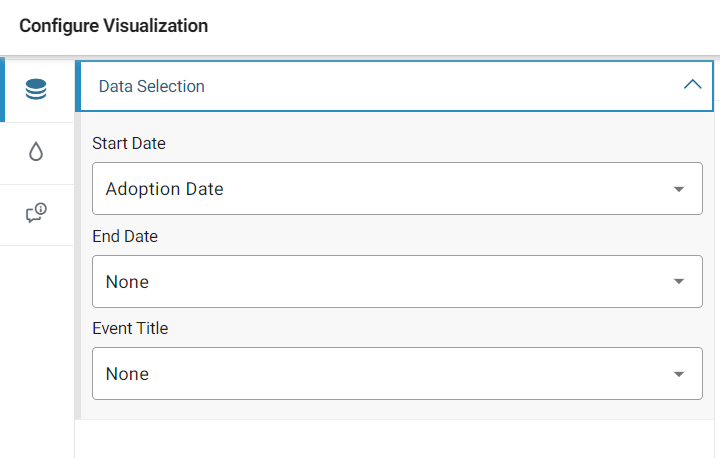
Task: Open the Event Title None dropdown
Action: tap(397, 373)
